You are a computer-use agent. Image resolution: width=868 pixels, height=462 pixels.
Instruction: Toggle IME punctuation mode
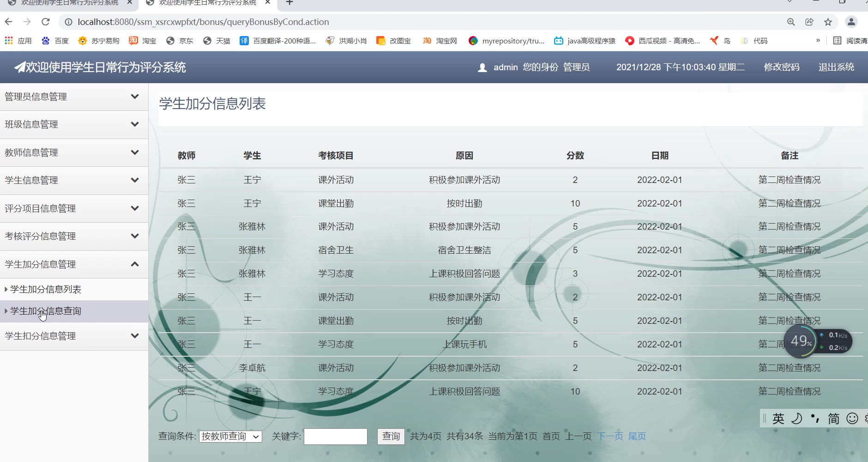click(815, 419)
